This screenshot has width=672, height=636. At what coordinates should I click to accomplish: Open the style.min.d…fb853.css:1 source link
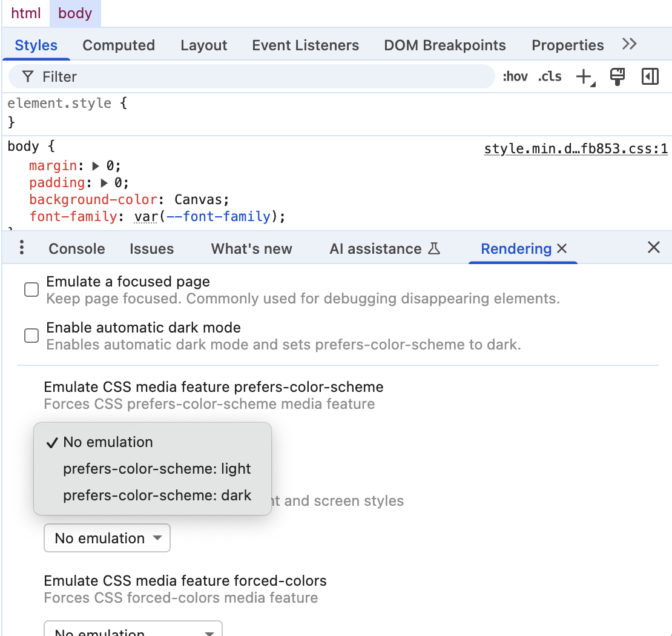(x=575, y=149)
